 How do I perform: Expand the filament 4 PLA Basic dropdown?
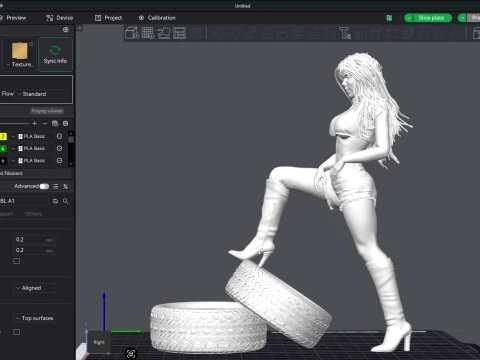coord(32,148)
